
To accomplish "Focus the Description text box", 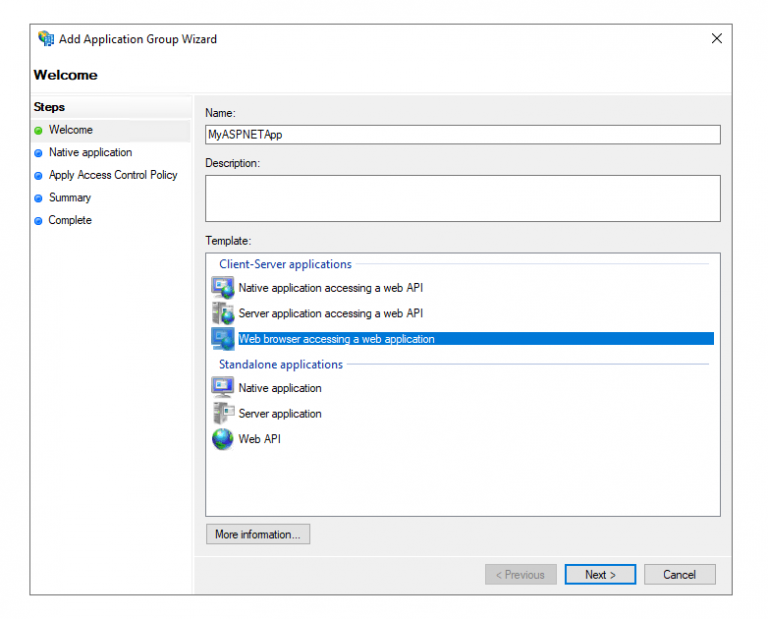I will 462,198.
